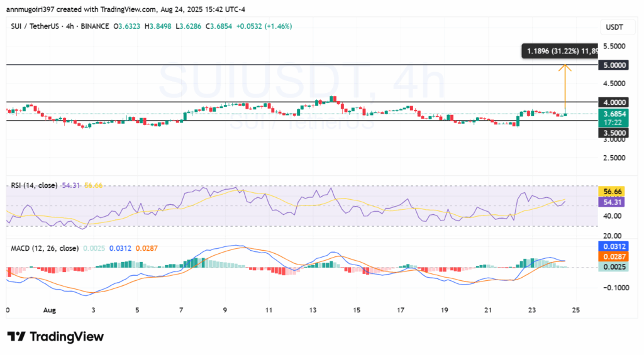This screenshot has height=355, width=644.
Task: Click the purple 54.31 value in RSI legend
Action: pyautogui.click(x=70, y=185)
